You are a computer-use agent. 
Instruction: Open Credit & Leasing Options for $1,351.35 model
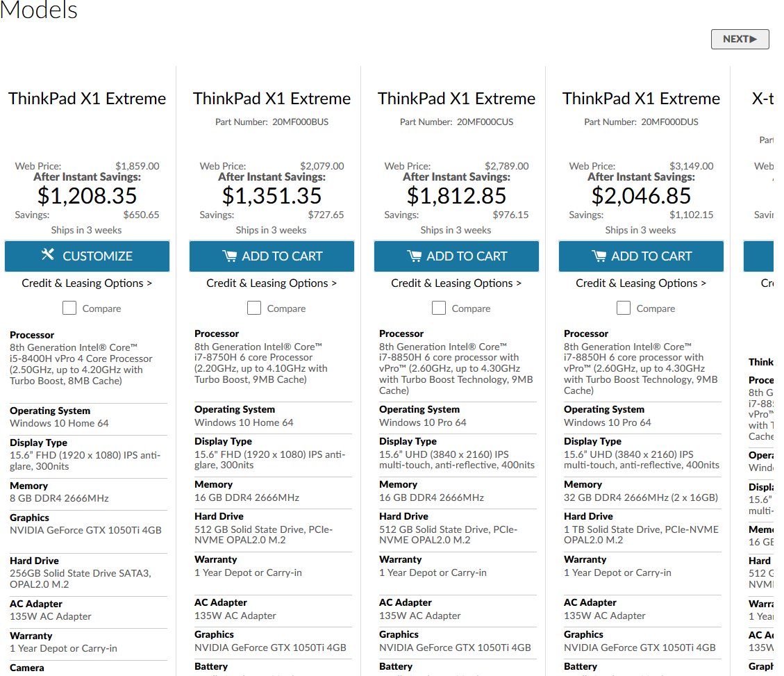point(272,283)
